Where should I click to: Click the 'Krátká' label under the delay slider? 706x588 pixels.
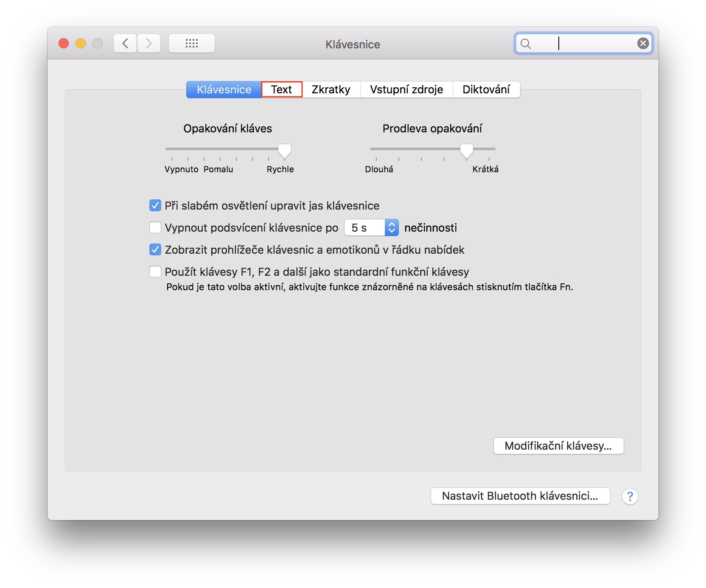click(486, 169)
